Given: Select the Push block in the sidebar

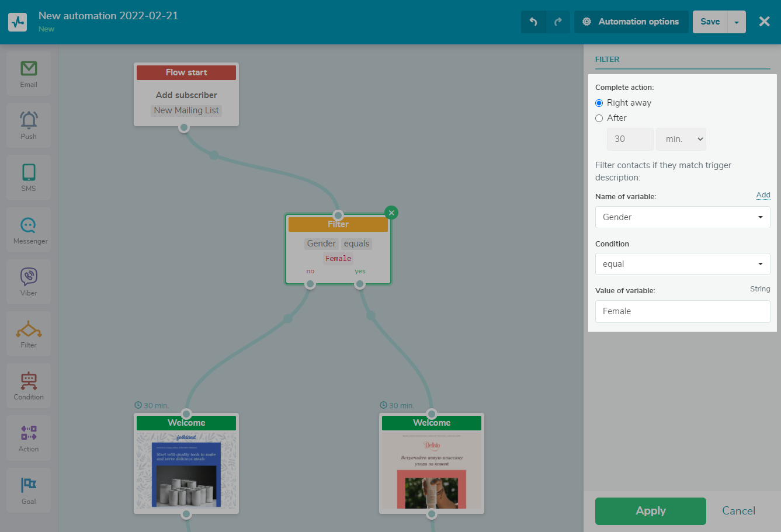Looking at the screenshot, I should pos(28,124).
